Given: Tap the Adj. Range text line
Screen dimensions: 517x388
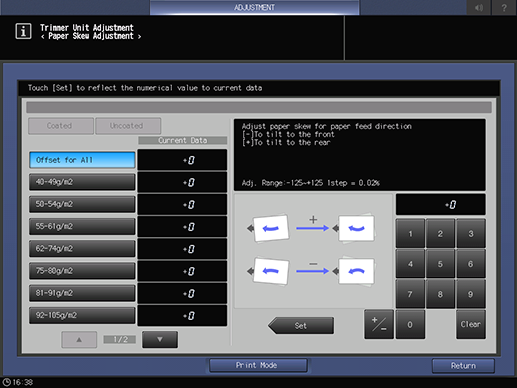Looking at the screenshot, I should pyautogui.click(x=310, y=183).
